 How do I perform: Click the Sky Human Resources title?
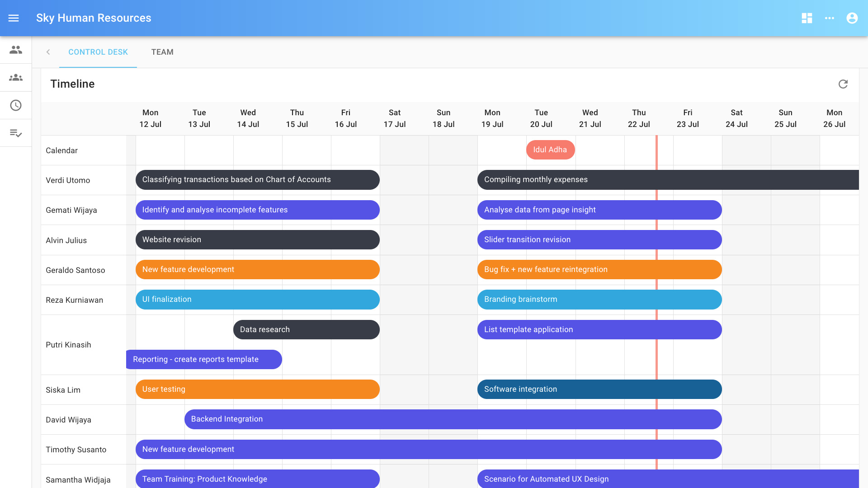click(94, 18)
